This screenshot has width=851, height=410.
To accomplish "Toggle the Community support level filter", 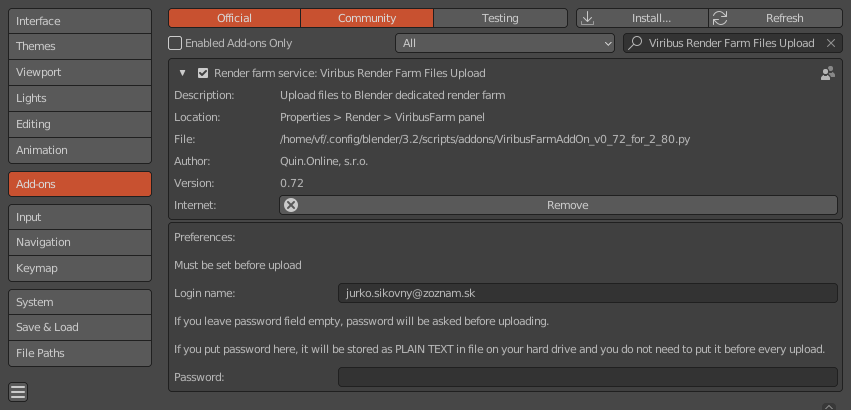I will pyautogui.click(x=367, y=18).
